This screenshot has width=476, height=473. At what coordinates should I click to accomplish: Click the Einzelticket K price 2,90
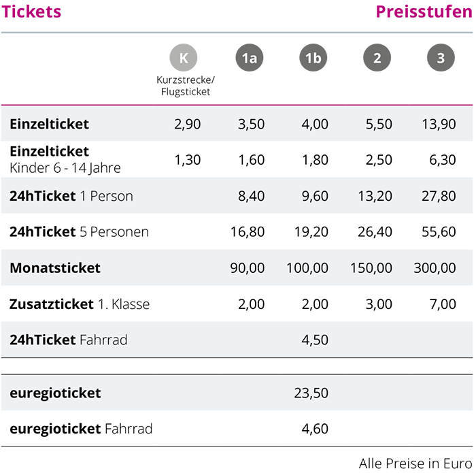pyautogui.click(x=188, y=124)
